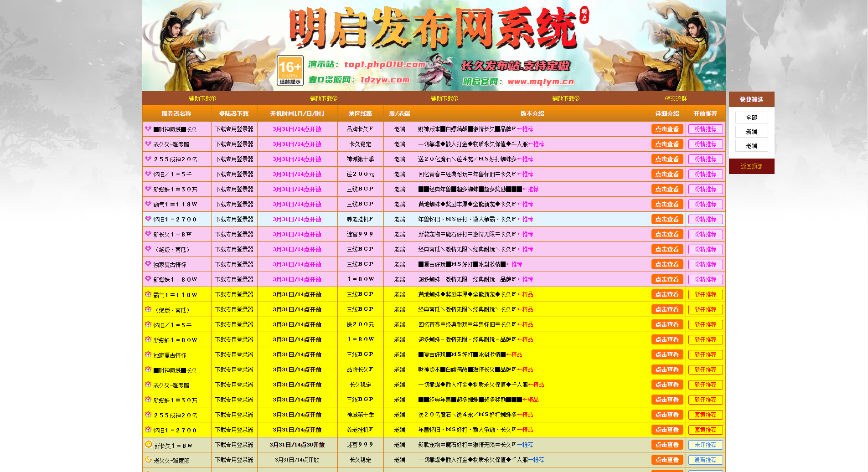Click the moon icon beside 老久久-难度服
This screenshot has width=868, height=472.
pyautogui.click(x=148, y=460)
